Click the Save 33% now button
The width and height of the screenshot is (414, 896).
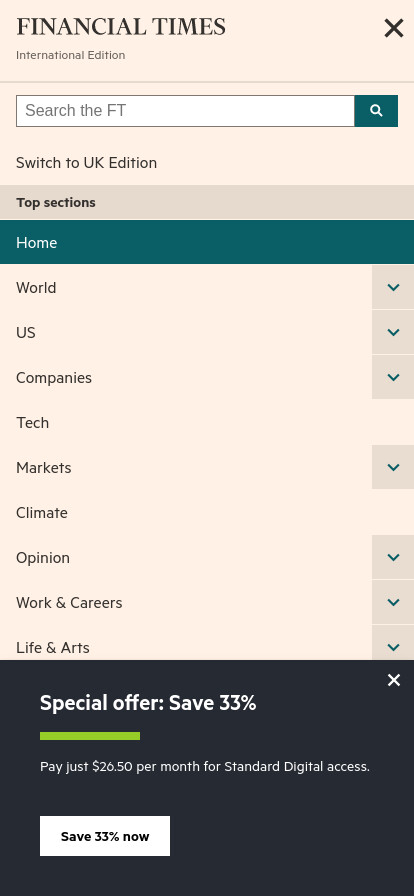coord(105,836)
